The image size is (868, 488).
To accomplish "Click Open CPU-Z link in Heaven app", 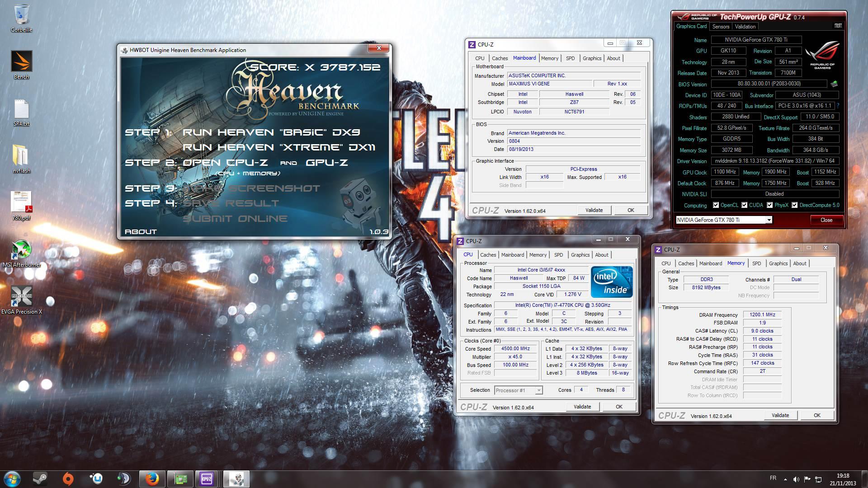I will [225, 163].
